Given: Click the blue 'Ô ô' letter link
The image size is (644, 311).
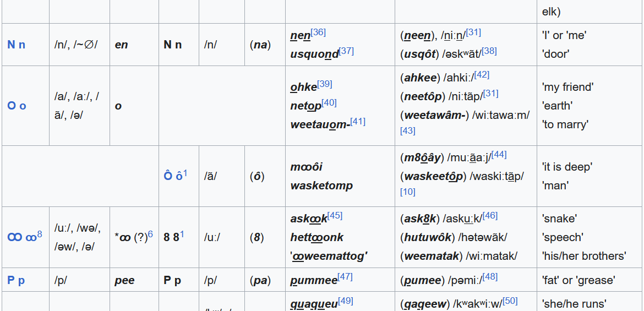Looking at the screenshot, I should (173, 177).
